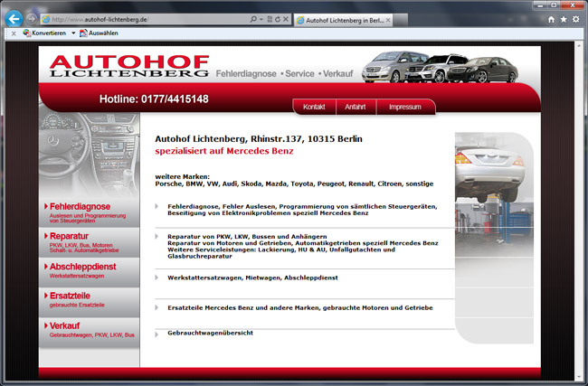Open the Anfahrt page tab
Screen dimensions: 588x386
click(356, 107)
